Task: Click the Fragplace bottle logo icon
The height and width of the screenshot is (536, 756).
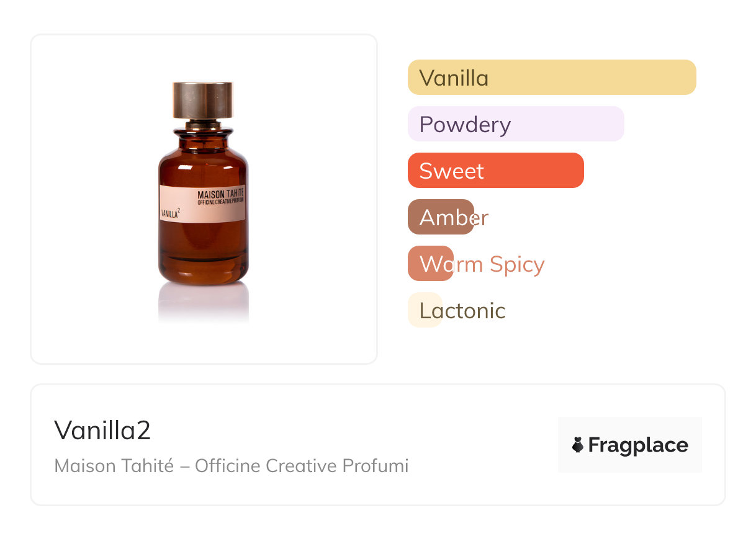Action: [x=578, y=445]
